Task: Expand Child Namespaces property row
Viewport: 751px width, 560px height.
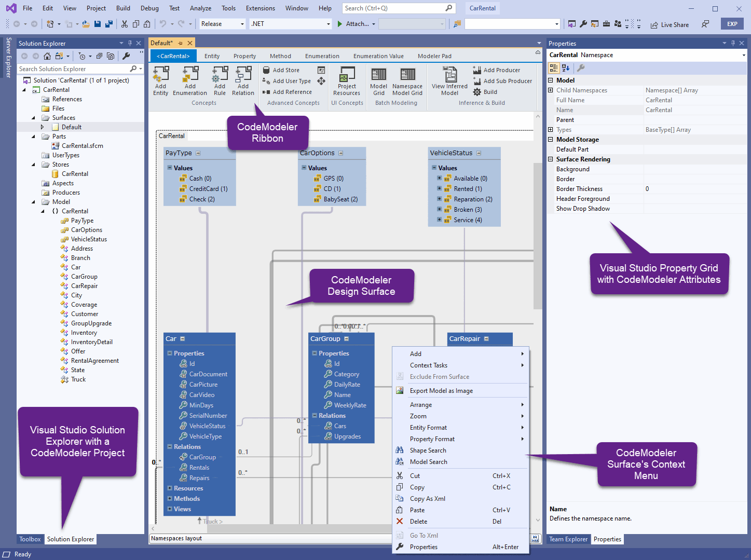Action: [551, 90]
